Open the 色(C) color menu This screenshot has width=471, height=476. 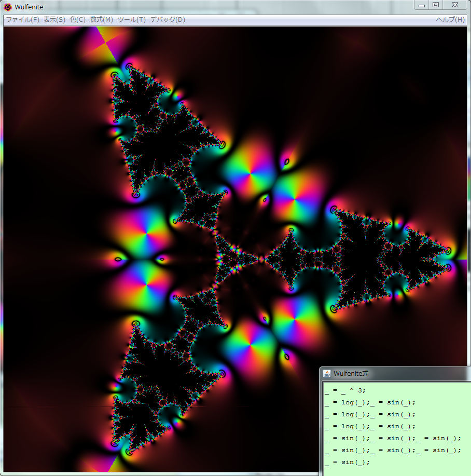[77, 20]
